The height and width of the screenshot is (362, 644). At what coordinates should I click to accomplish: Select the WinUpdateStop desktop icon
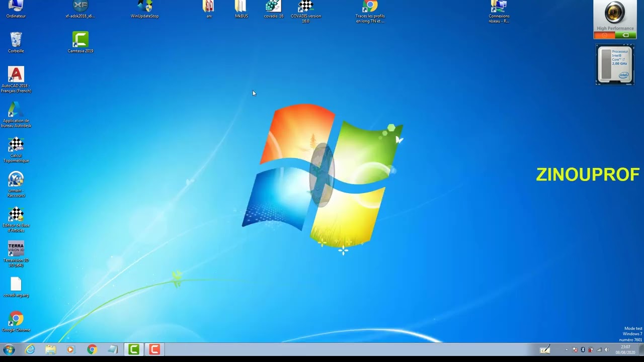(145, 10)
